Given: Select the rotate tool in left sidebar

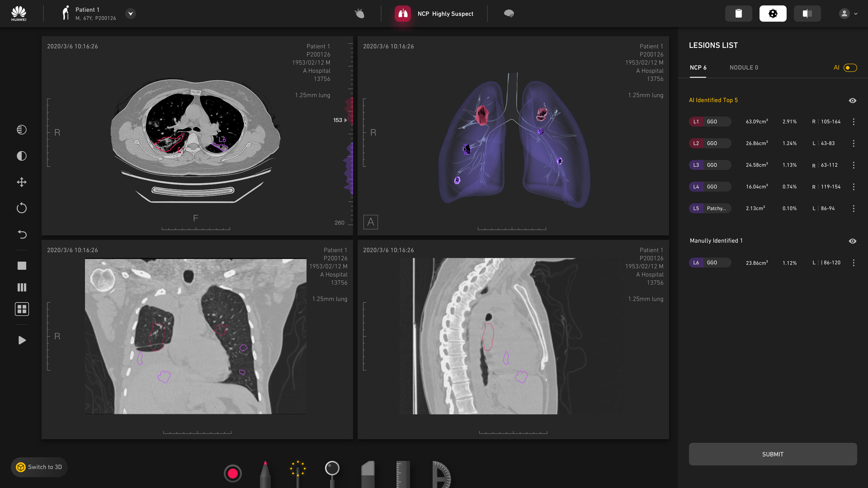Looking at the screenshot, I should click(22, 208).
